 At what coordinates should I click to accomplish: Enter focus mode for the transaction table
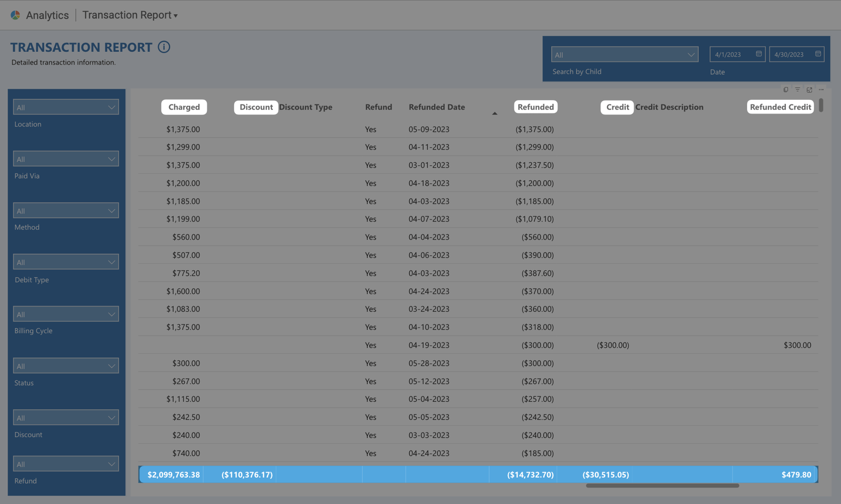[x=809, y=89]
